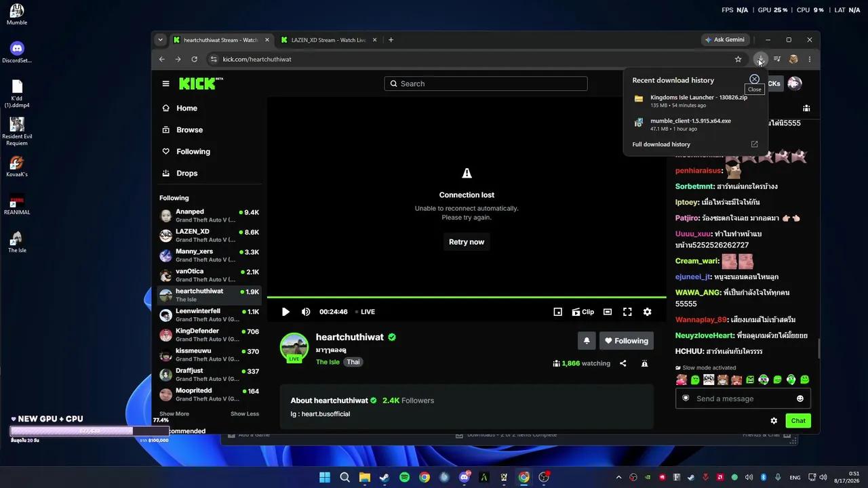Screen dimensions: 868x488
Task: Open Ananped's channel in Following list
Action: 210,216
